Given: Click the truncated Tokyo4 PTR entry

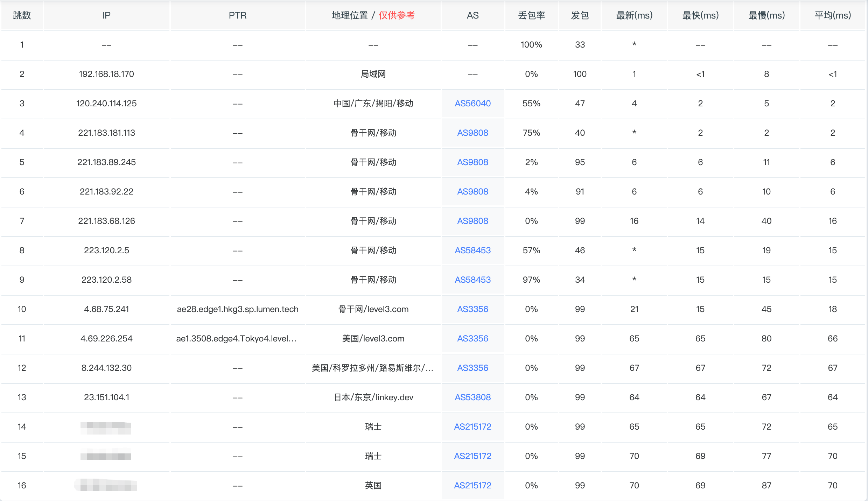Looking at the screenshot, I should (236, 338).
